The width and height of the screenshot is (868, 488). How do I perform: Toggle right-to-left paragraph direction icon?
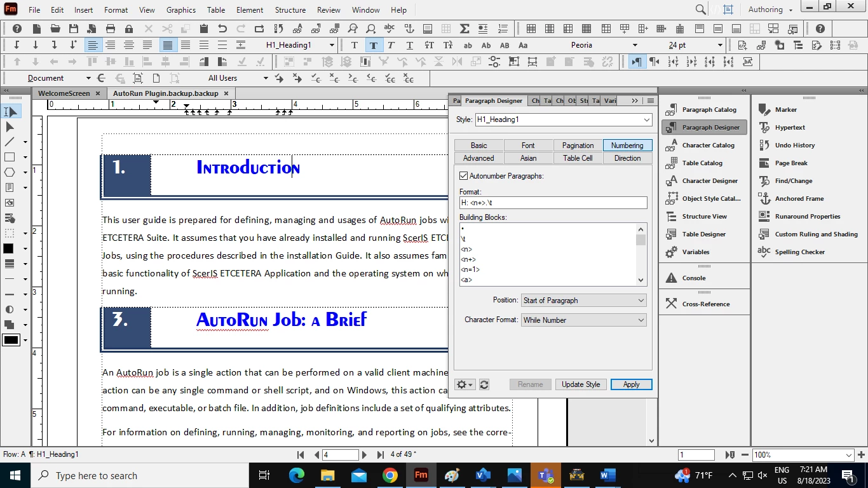click(654, 62)
